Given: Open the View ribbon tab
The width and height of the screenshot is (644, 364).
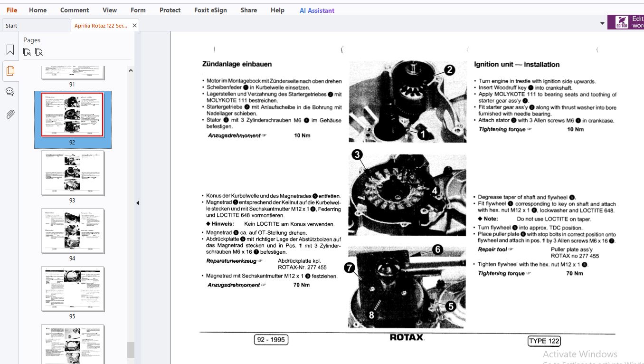Looking at the screenshot, I should pos(110,10).
